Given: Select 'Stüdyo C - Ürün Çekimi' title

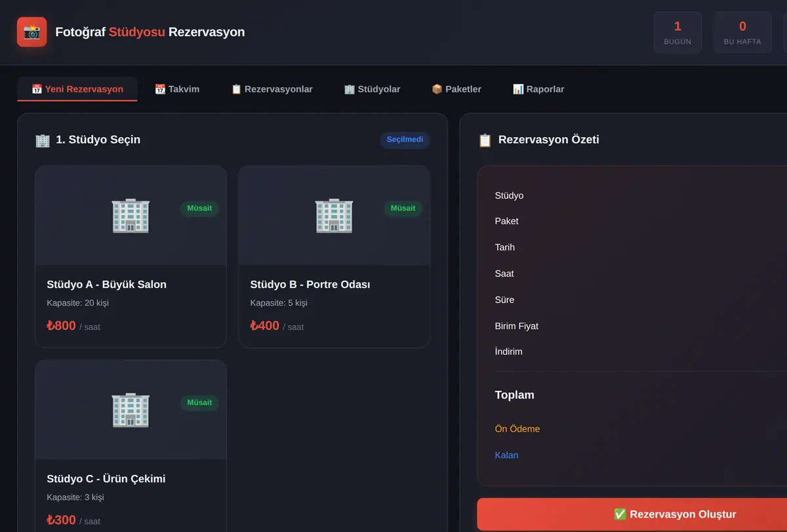Looking at the screenshot, I should (106, 479).
